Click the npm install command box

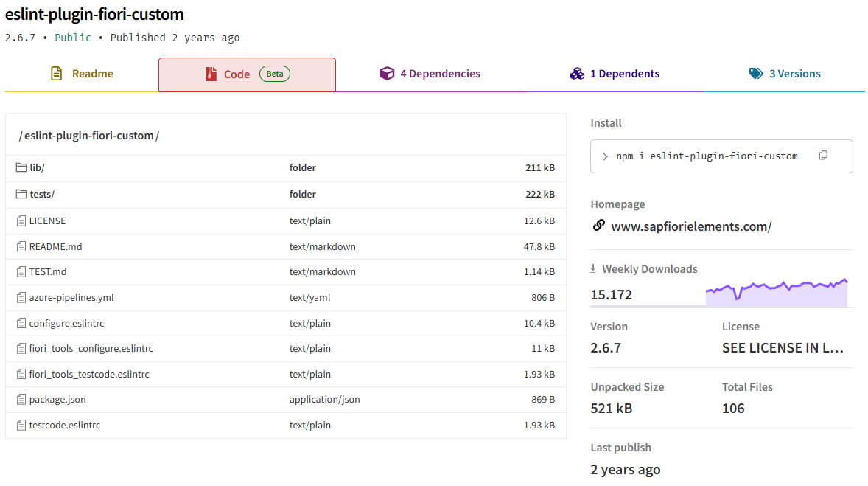[707, 156]
